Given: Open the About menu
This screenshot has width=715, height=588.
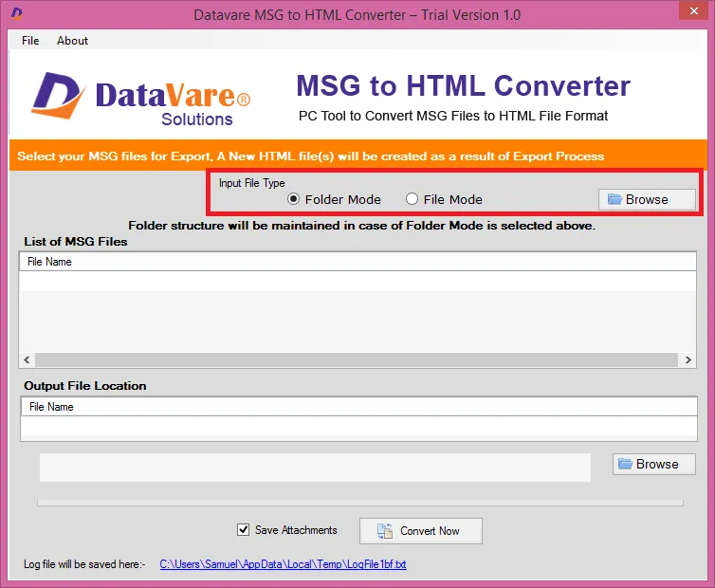Looking at the screenshot, I should [x=72, y=41].
